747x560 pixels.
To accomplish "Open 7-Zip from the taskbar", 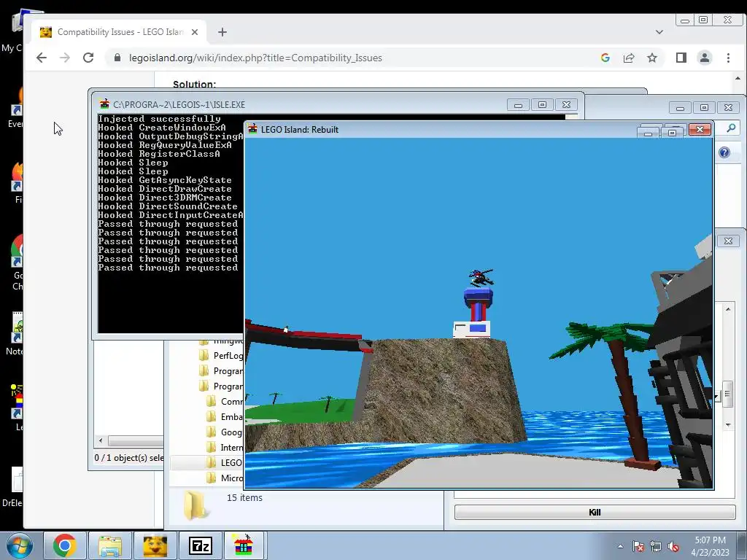I will click(200, 545).
